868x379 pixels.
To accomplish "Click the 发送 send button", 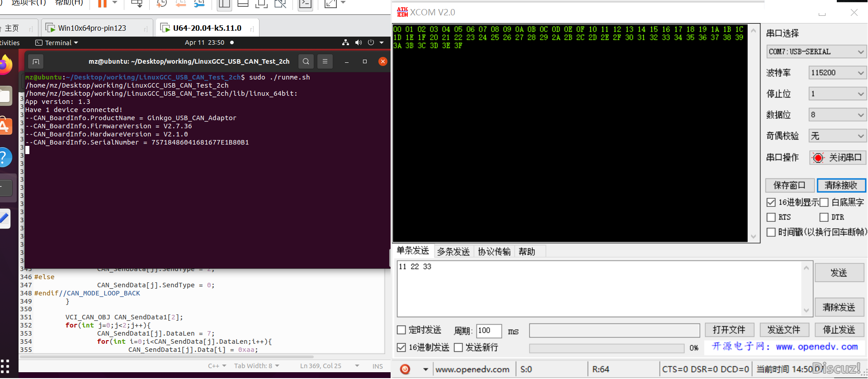I will (839, 273).
